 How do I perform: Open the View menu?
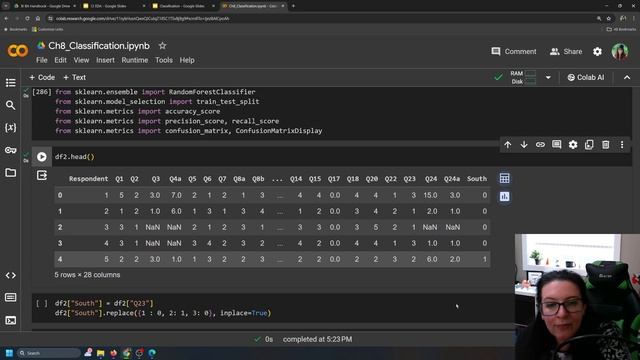[81, 60]
